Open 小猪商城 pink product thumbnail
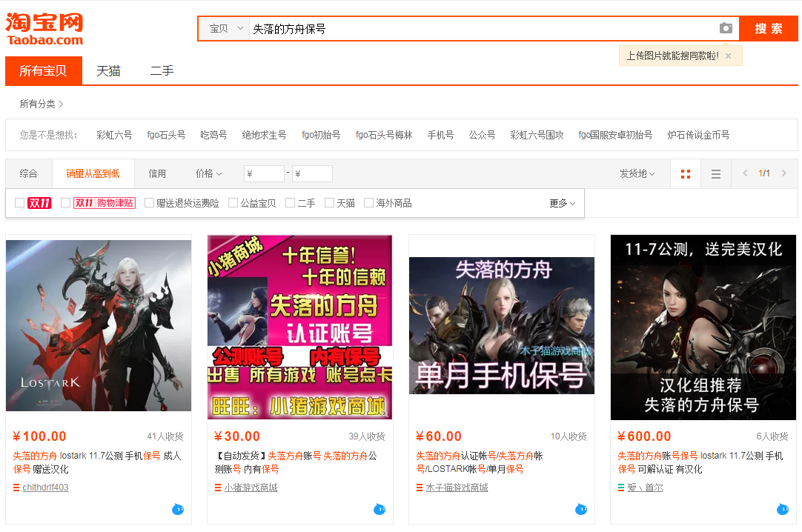This screenshot has width=802, height=532. click(299, 327)
